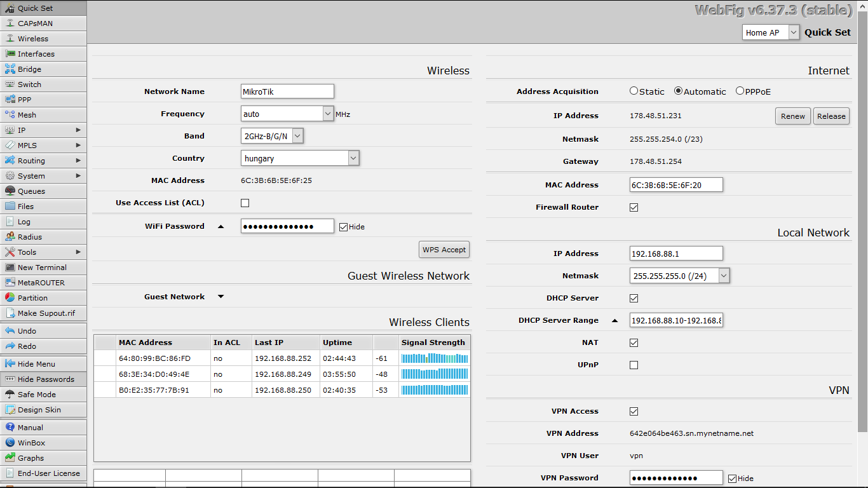Open Bridge via its sidebar icon

(10, 69)
